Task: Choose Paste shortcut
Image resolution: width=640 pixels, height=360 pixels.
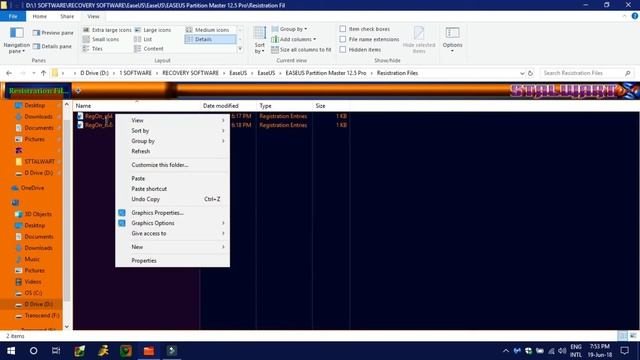Action: (172, 189)
